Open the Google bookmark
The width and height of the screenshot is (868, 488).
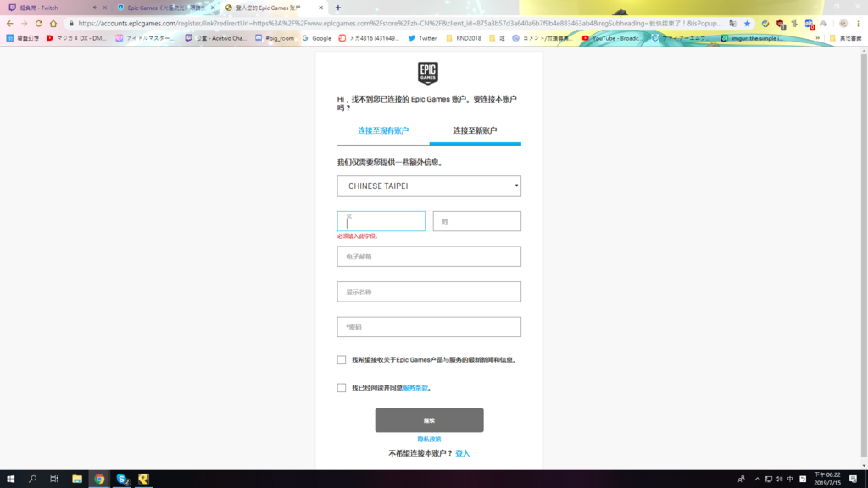(317, 38)
